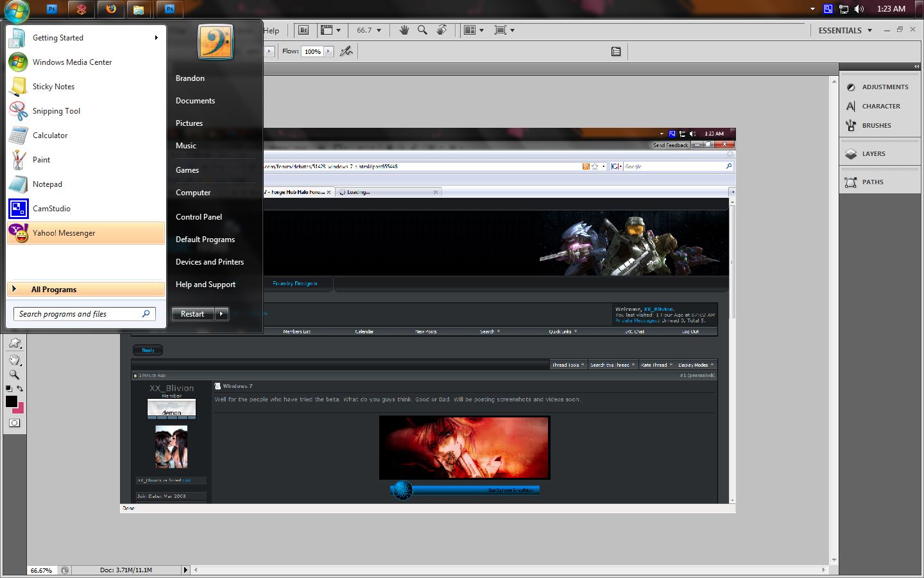924x578 pixels.
Task: Swap foreground and background colors
Action: (20, 389)
